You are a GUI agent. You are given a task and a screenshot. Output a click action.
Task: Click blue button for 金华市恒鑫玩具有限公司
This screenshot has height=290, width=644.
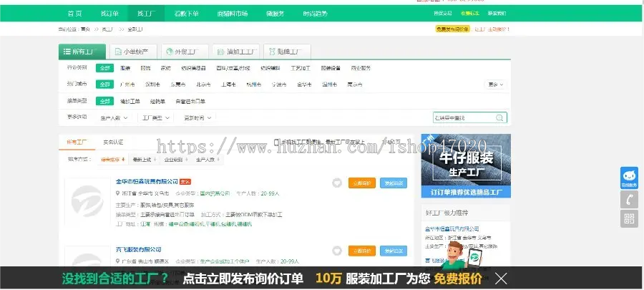point(394,183)
